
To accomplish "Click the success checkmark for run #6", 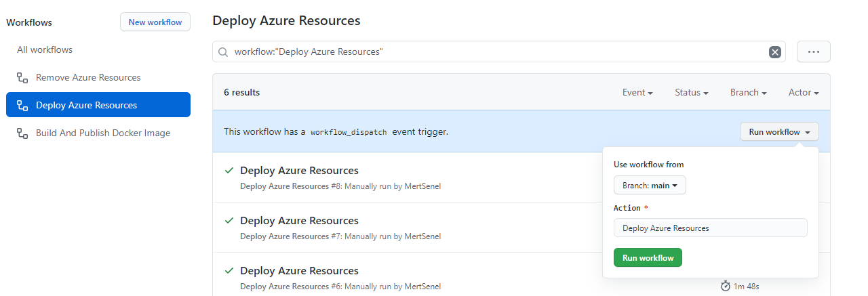I will [229, 271].
